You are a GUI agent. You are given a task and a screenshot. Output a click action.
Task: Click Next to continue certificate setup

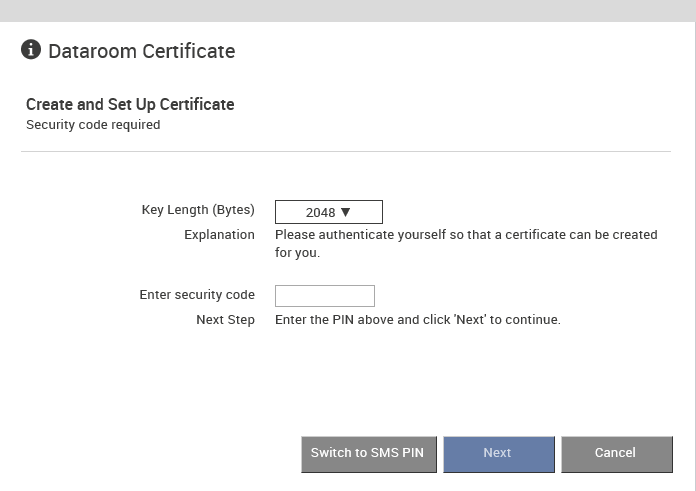click(x=498, y=454)
